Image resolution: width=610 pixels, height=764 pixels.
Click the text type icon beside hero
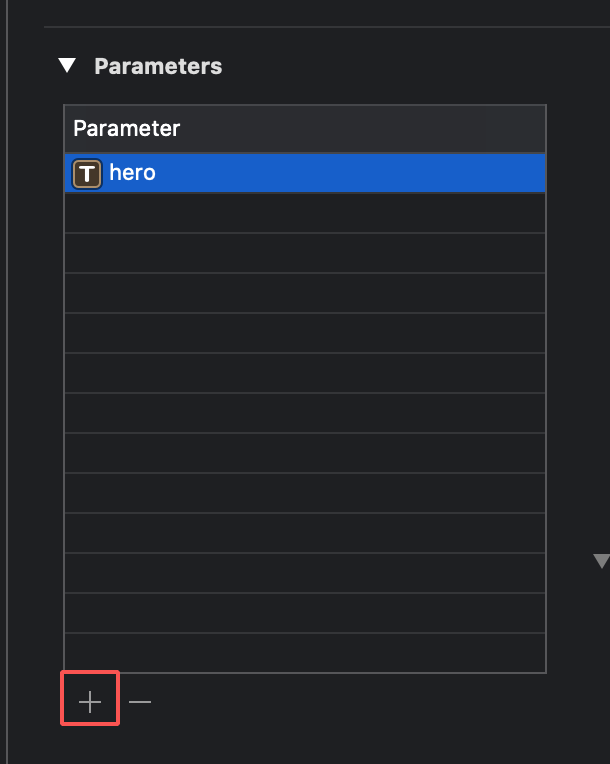(x=88, y=173)
